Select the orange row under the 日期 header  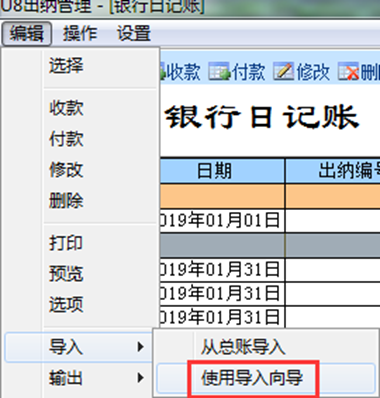pos(222,196)
